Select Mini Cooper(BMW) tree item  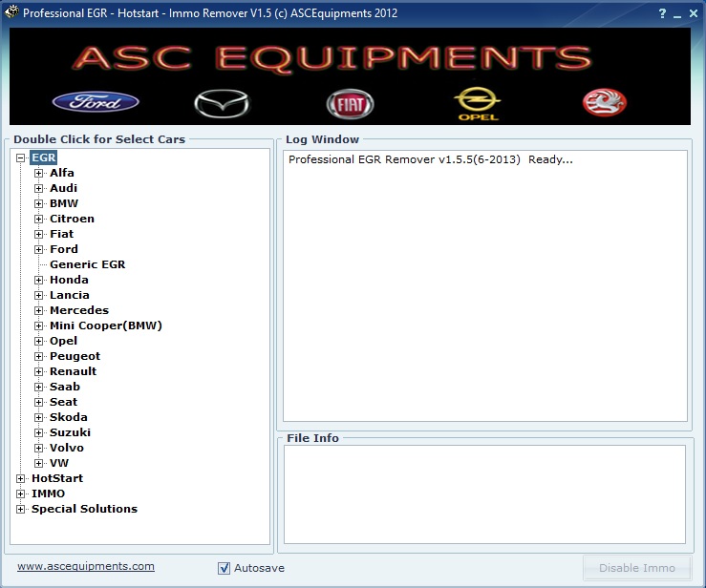tap(105, 325)
